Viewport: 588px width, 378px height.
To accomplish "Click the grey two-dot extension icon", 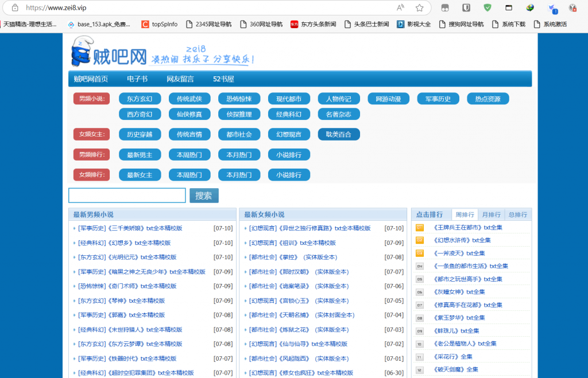I will [445, 7].
